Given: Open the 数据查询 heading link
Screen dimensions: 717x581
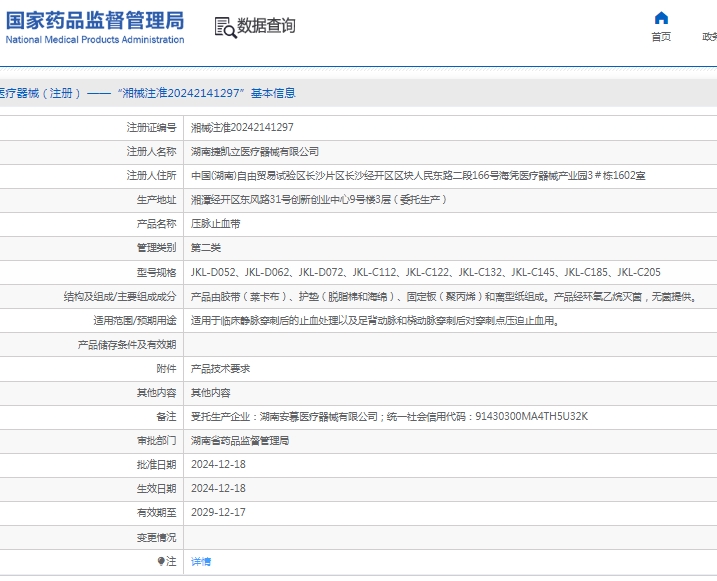Looking at the screenshot, I should coord(266,26).
